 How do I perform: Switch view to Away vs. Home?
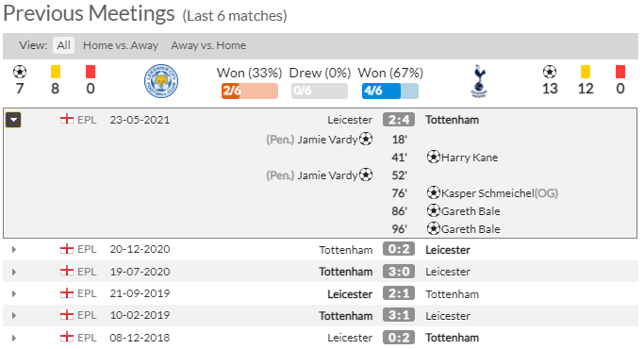[x=208, y=45]
